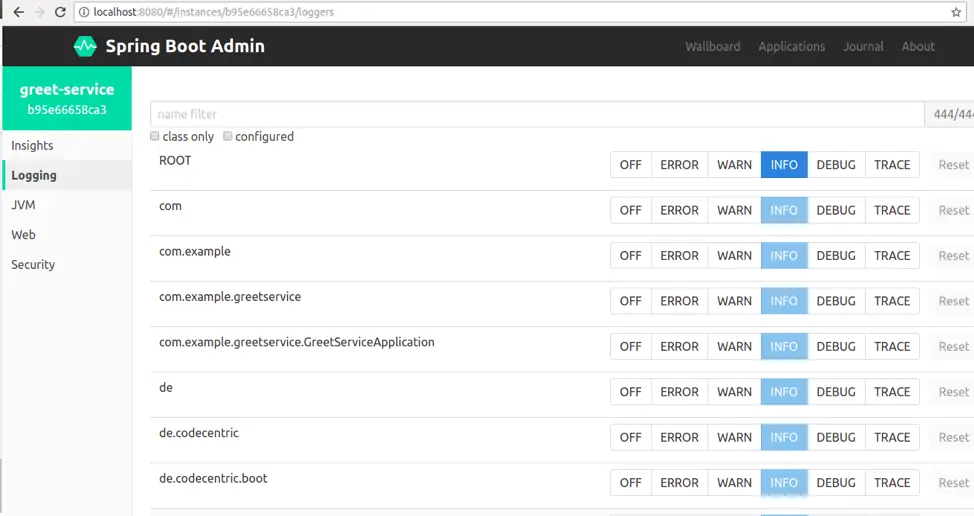
Task: Set de logger to INFO
Action: click(x=784, y=392)
